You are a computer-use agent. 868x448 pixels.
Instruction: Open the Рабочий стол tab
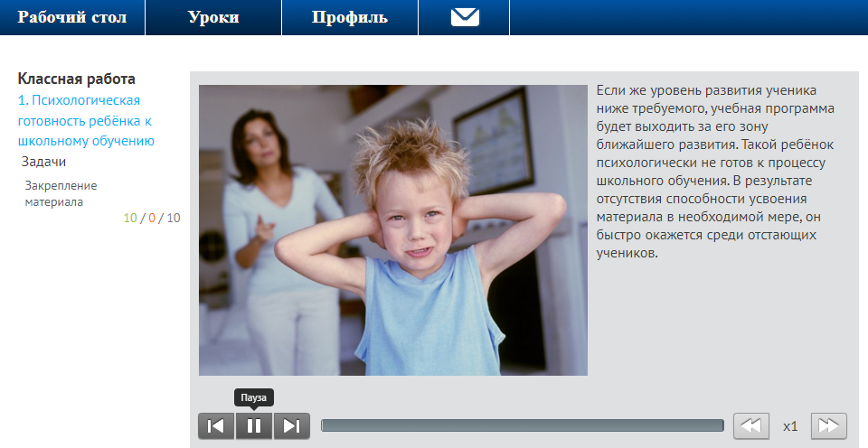(x=72, y=17)
